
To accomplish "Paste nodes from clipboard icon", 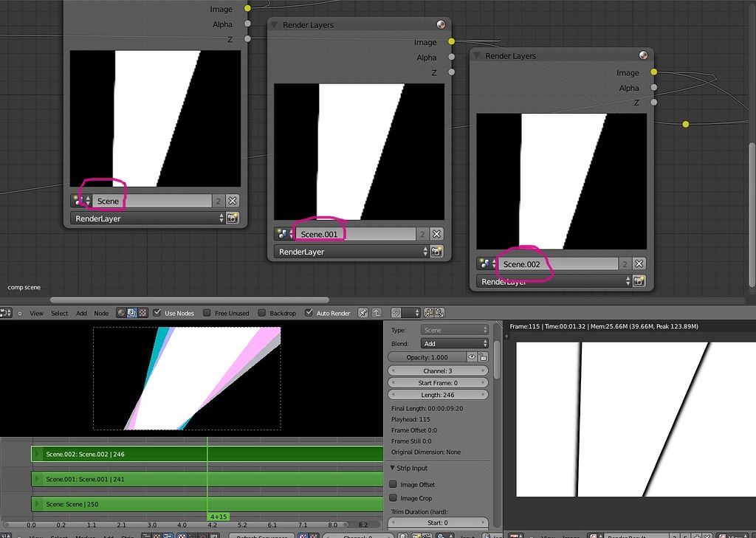I will coord(440,313).
